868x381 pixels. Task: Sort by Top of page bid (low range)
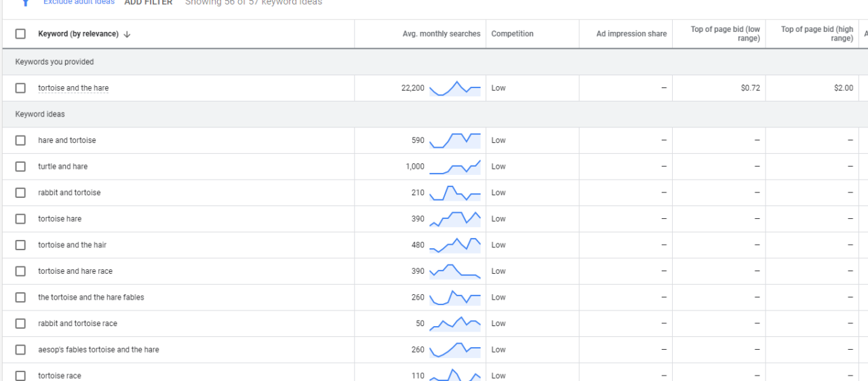[x=725, y=34]
